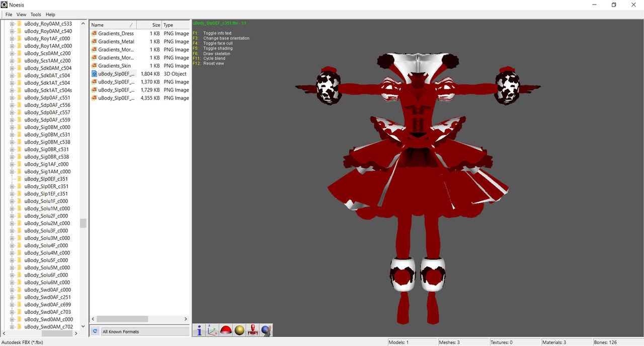This screenshot has width=644, height=346.
Task: Click the folder tree vertical scrollbar thumb
Action: (84, 223)
